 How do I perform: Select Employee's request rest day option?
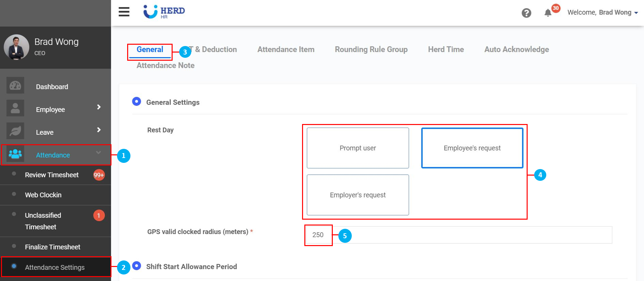(x=472, y=148)
